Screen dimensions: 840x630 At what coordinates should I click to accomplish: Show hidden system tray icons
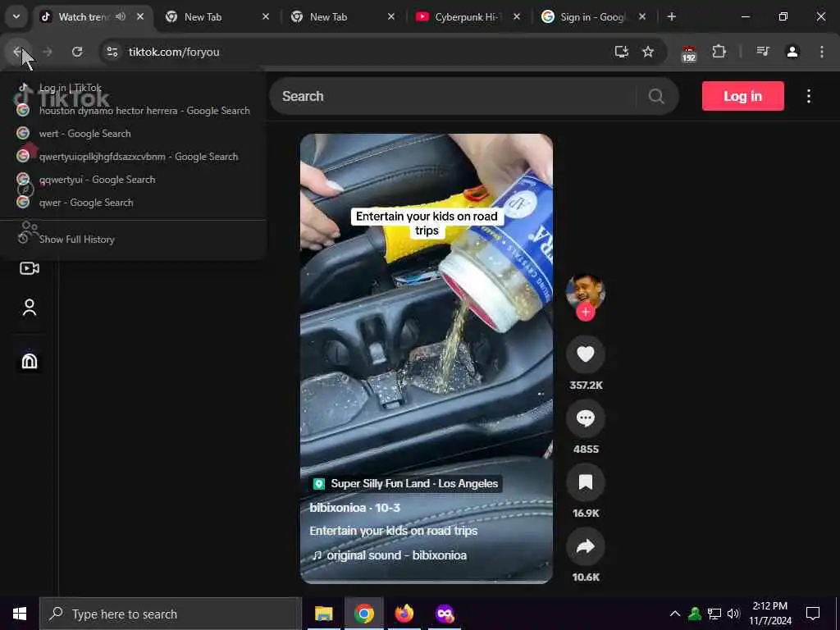click(675, 614)
